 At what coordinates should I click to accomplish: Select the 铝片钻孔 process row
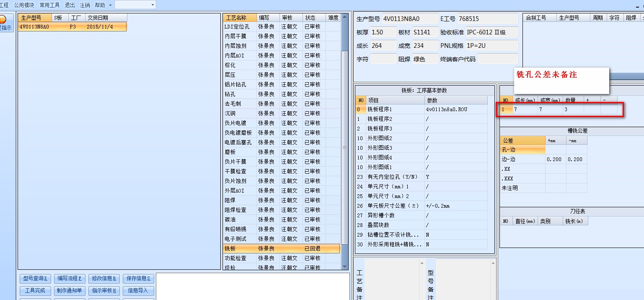coord(282,84)
